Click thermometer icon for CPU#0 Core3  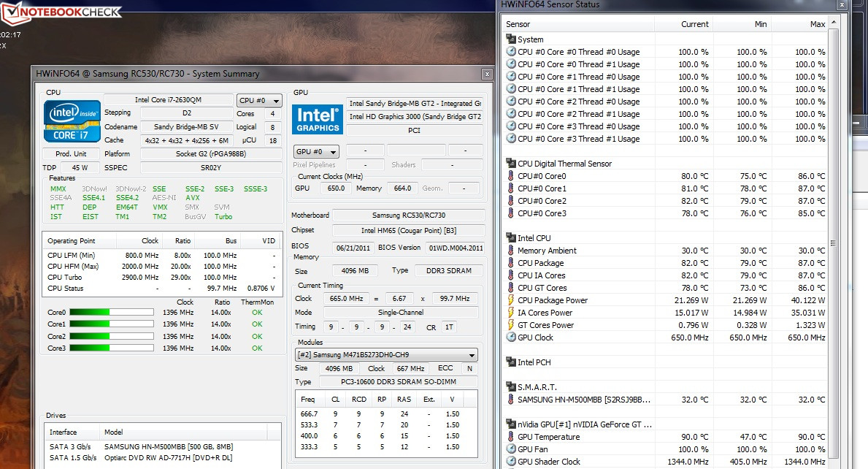point(511,213)
